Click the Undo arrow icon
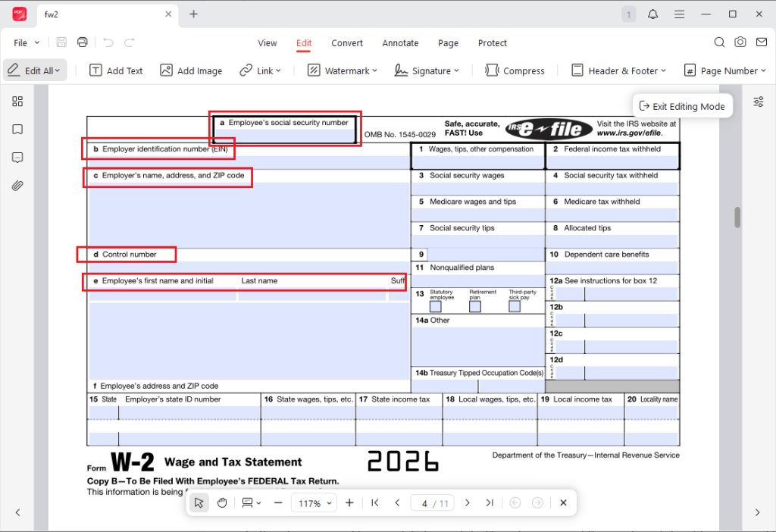Viewport: 776px width, 532px height. pyautogui.click(x=108, y=42)
